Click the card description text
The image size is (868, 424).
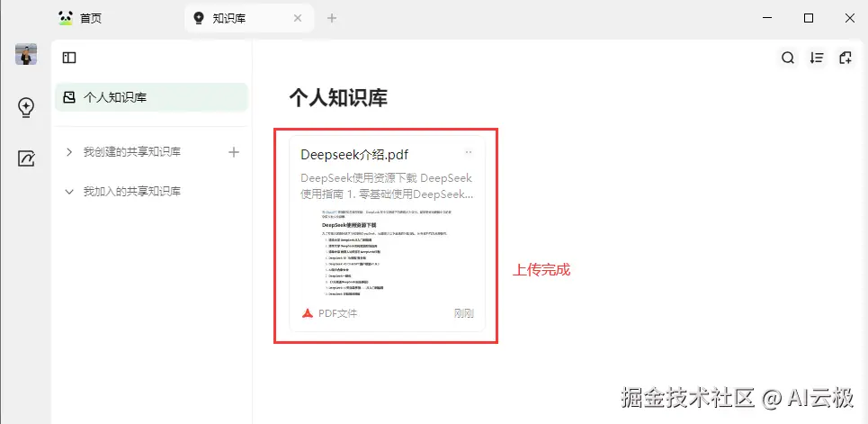click(387, 186)
